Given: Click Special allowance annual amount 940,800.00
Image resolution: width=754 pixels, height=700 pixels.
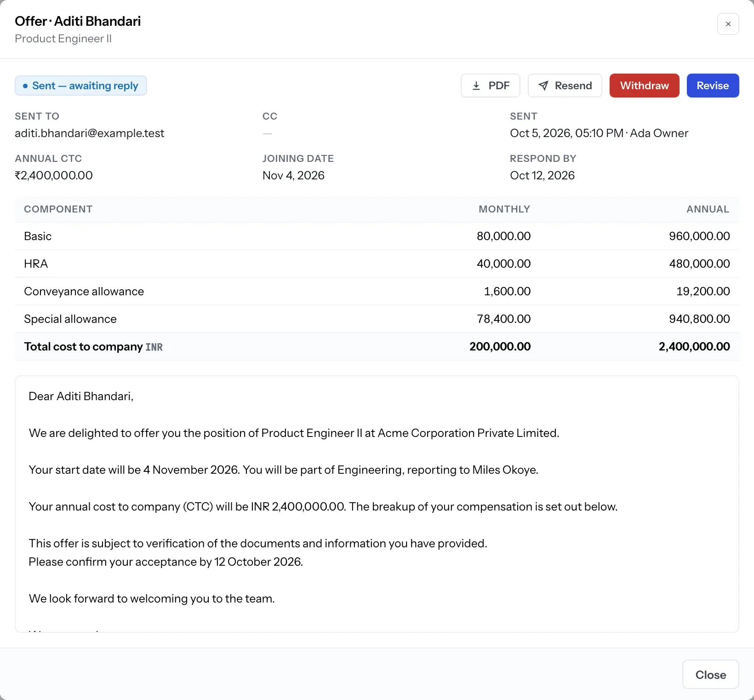Looking at the screenshot, I should [x=700, y=319].
